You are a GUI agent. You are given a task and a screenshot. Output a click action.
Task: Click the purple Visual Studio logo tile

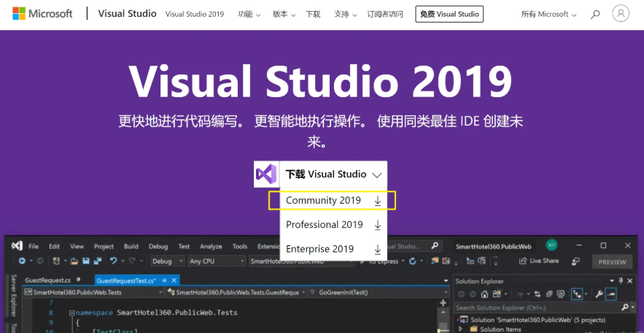(266, 175)
